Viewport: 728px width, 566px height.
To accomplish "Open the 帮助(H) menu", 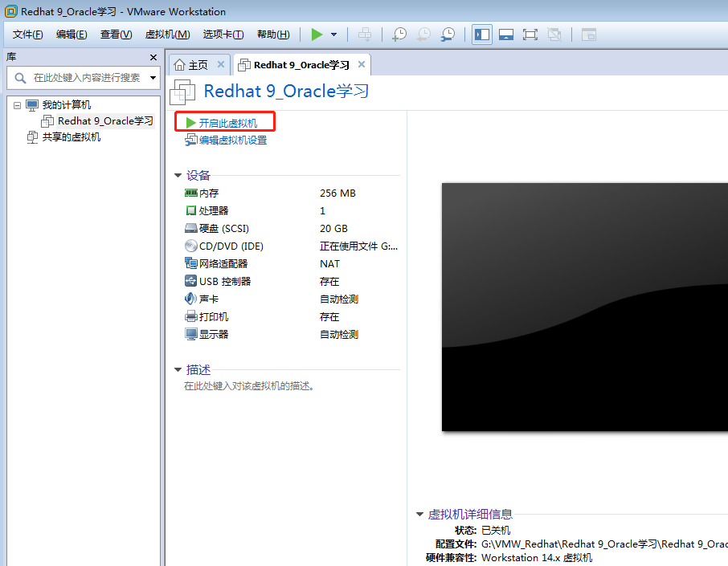I will (273, 35).
